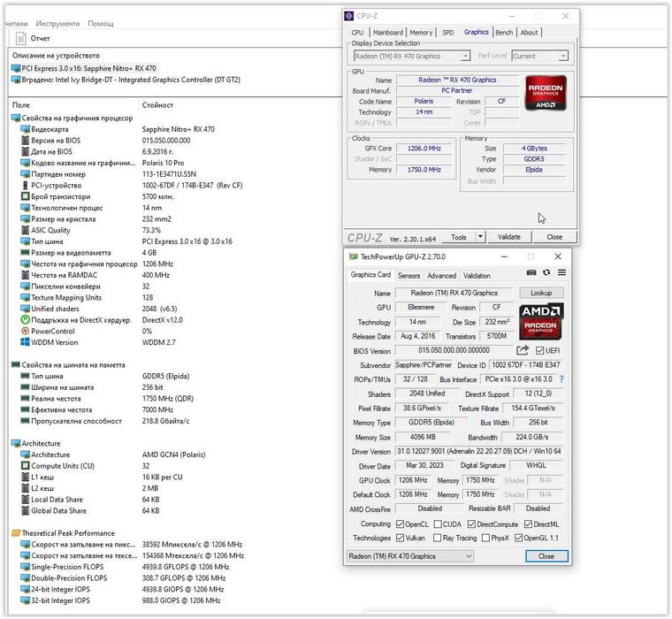This screenshot has width=672, height=619.
Task: Click the report page icon next to Отчет
Action: [x=20, y=39]
